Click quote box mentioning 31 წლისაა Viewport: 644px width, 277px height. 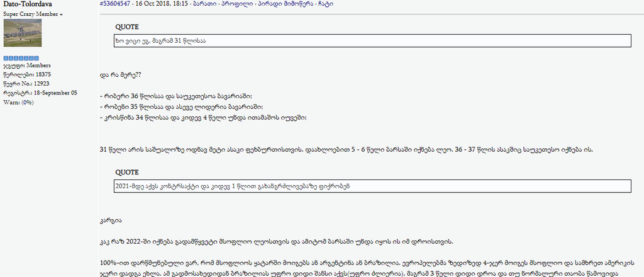(372, 41)
